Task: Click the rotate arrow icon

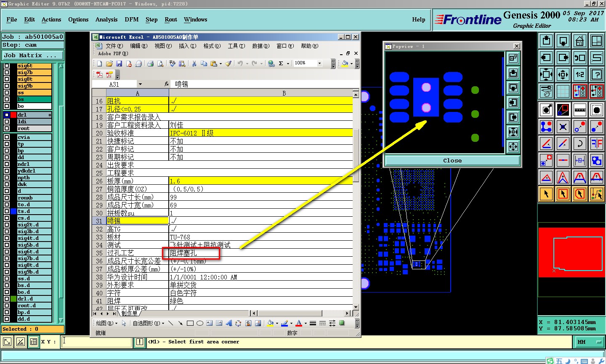Action: tap(580, 143)
